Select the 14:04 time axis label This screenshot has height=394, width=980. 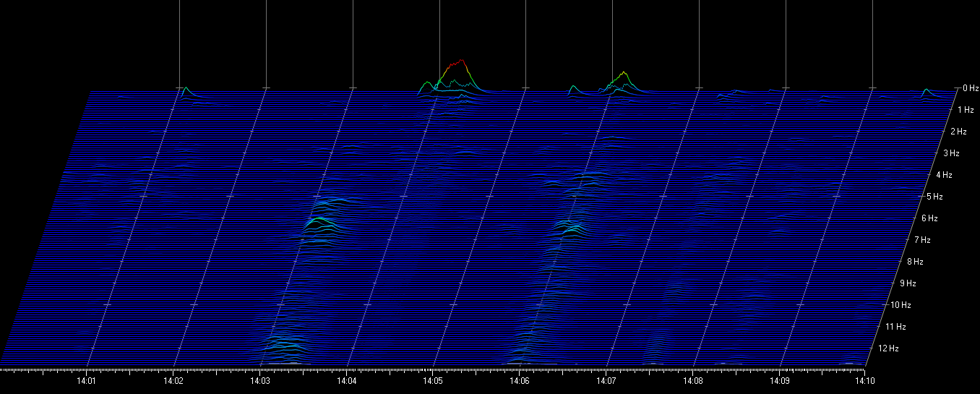(346, 381)
